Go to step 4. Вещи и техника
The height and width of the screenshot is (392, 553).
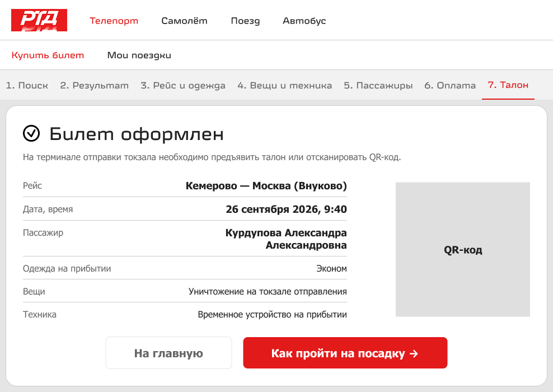(284, 85)
